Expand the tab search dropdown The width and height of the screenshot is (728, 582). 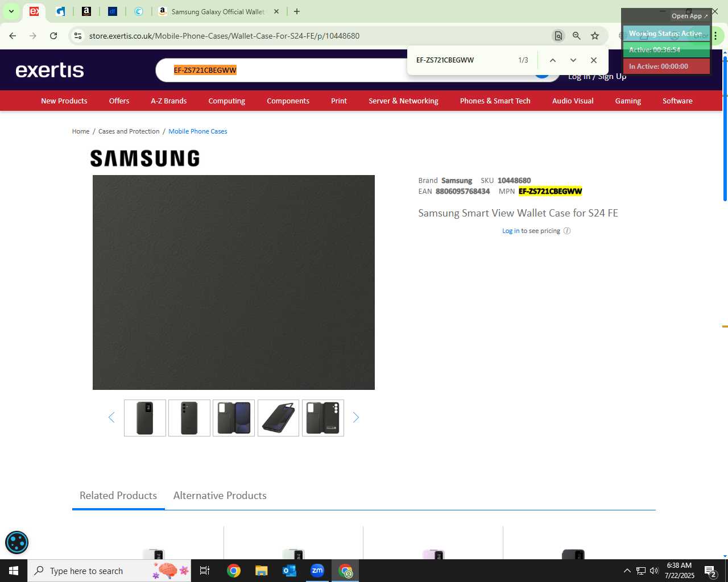click(11, 11)
